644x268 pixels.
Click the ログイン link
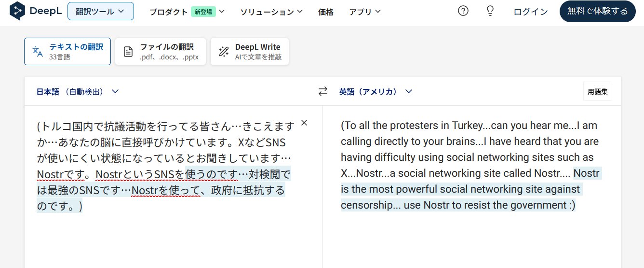tap(531, 12)
